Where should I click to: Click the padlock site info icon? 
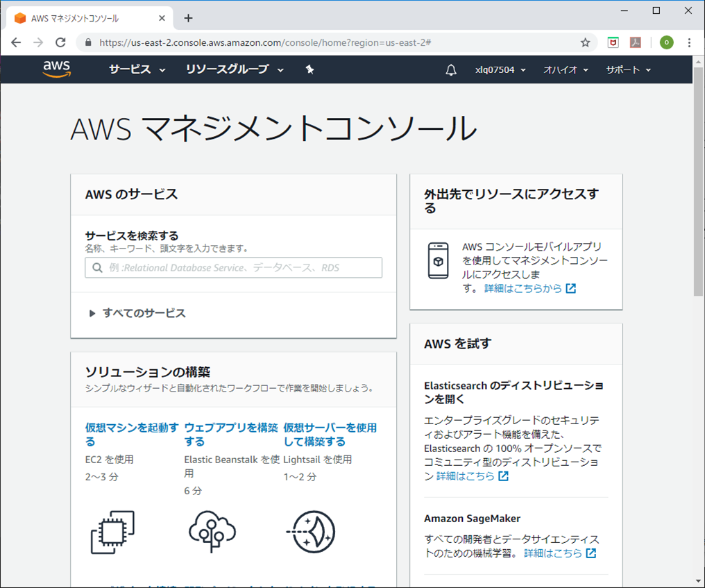pyautogui.click(x=88, y=43)
